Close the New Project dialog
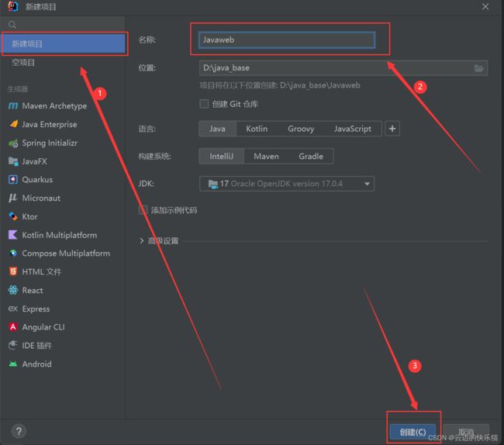This screenshot has width=504, height=445. coord(485,6)
